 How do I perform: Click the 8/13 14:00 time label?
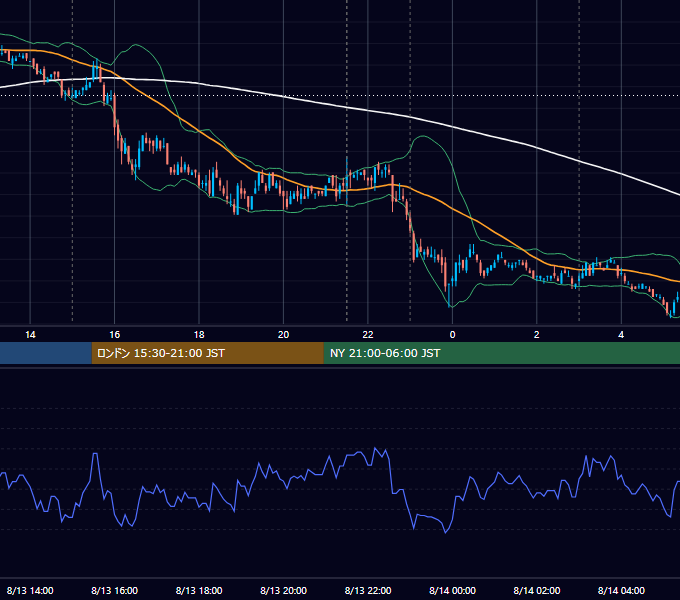pos(30,590)
